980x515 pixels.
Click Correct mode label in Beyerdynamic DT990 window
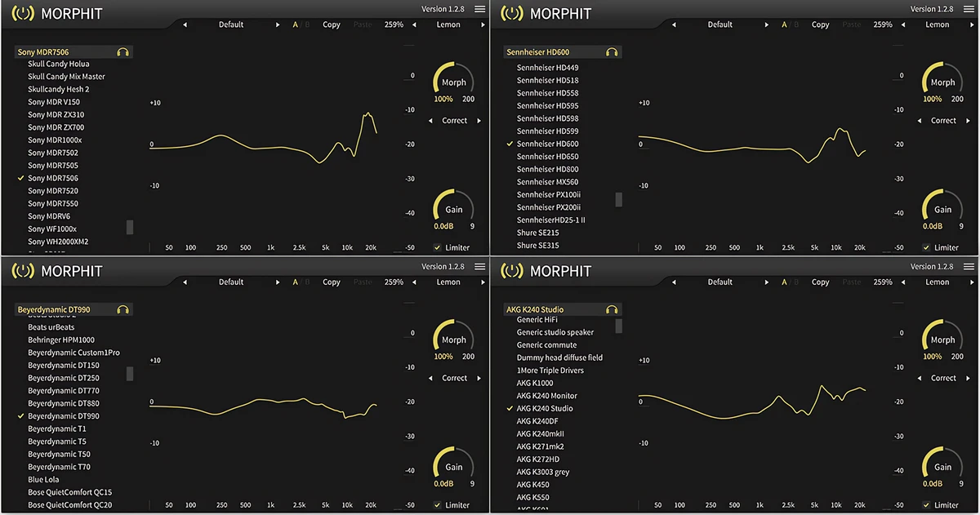pyautogui.click(x=455, y=379)
